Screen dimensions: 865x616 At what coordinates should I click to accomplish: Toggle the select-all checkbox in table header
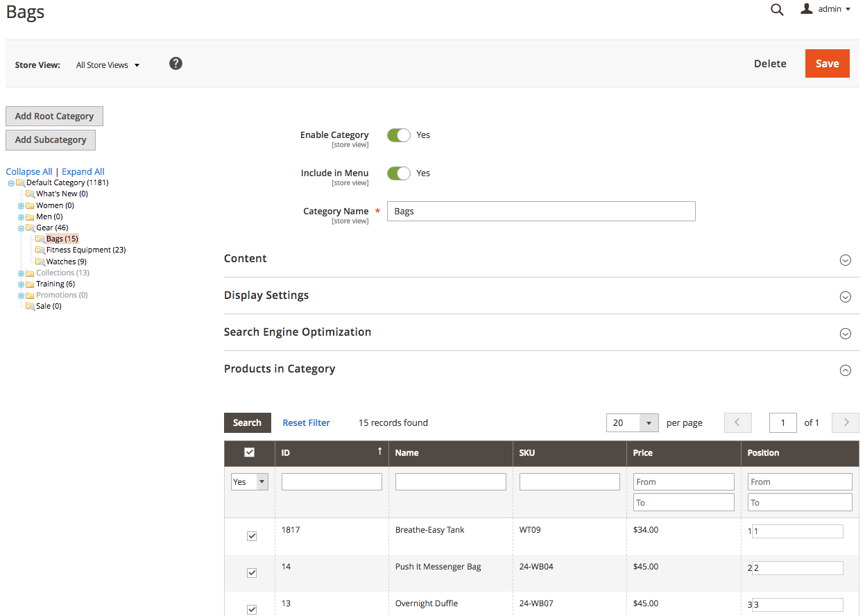pos(250,452)
